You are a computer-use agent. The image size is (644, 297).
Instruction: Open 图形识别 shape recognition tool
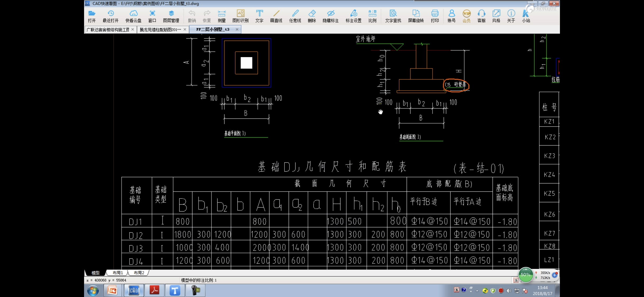(x=240, y=16)
